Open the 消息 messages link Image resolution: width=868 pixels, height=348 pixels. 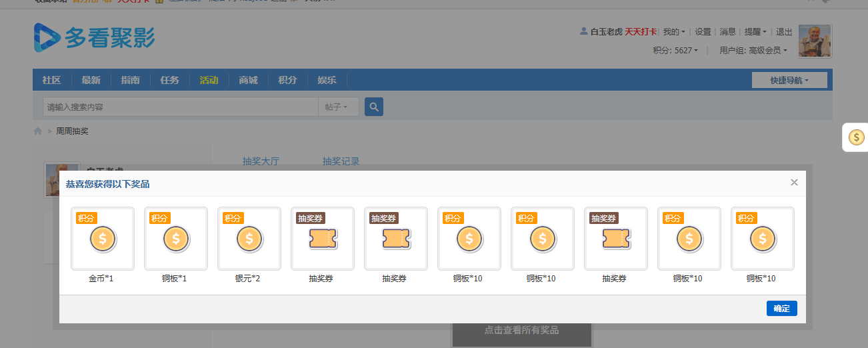coord(727,31)
